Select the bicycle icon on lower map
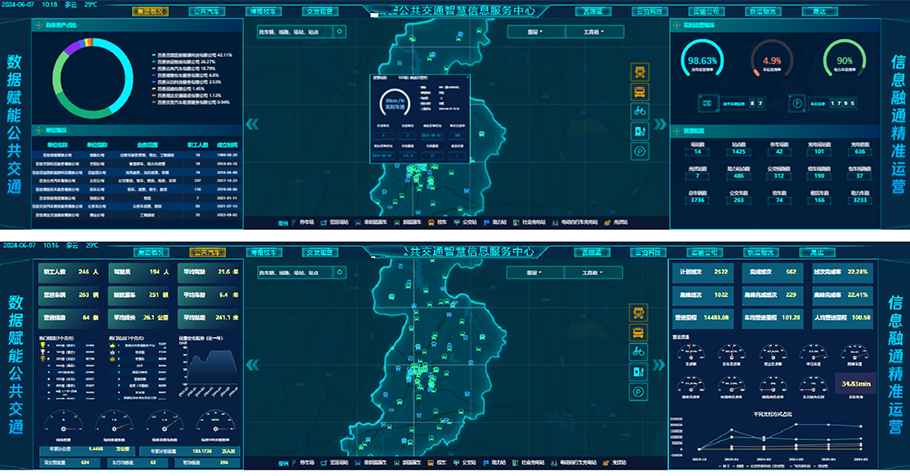 tap(640, 351)
